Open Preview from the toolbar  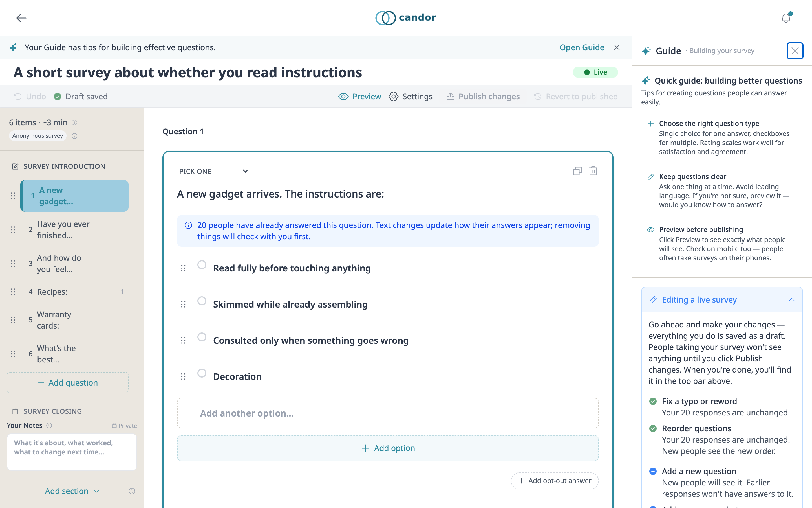point(359,97)
